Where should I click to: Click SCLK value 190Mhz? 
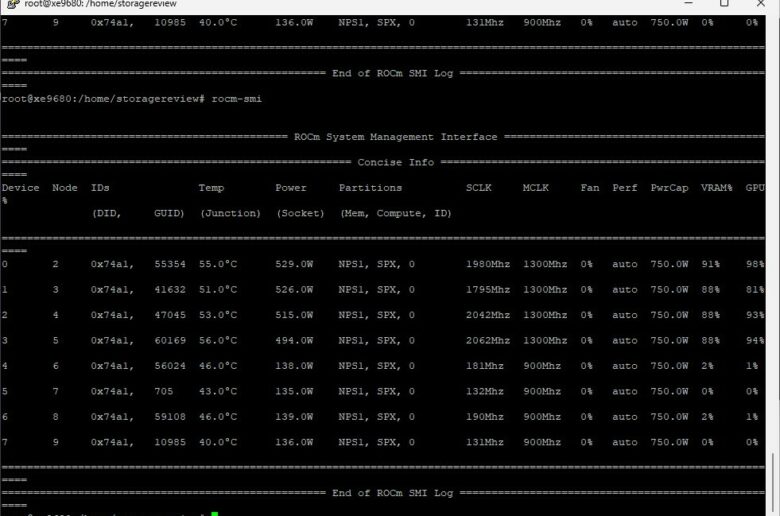(485, 417)
